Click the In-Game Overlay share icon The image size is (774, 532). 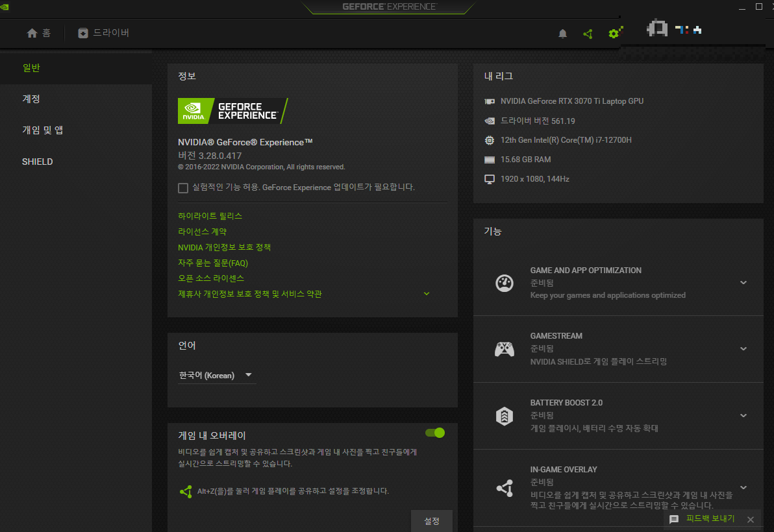point(505,488)
